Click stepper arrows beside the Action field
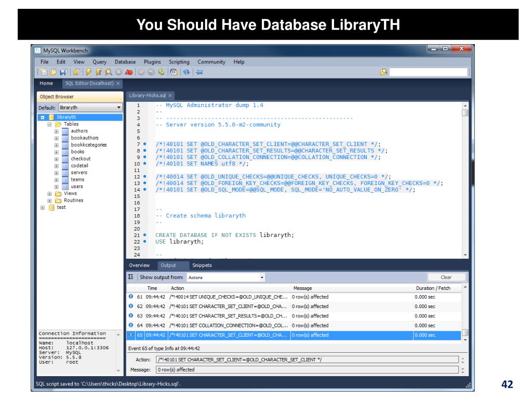Image resolution: width=532 pixels, height=399 pixels. tap(463, 360)
